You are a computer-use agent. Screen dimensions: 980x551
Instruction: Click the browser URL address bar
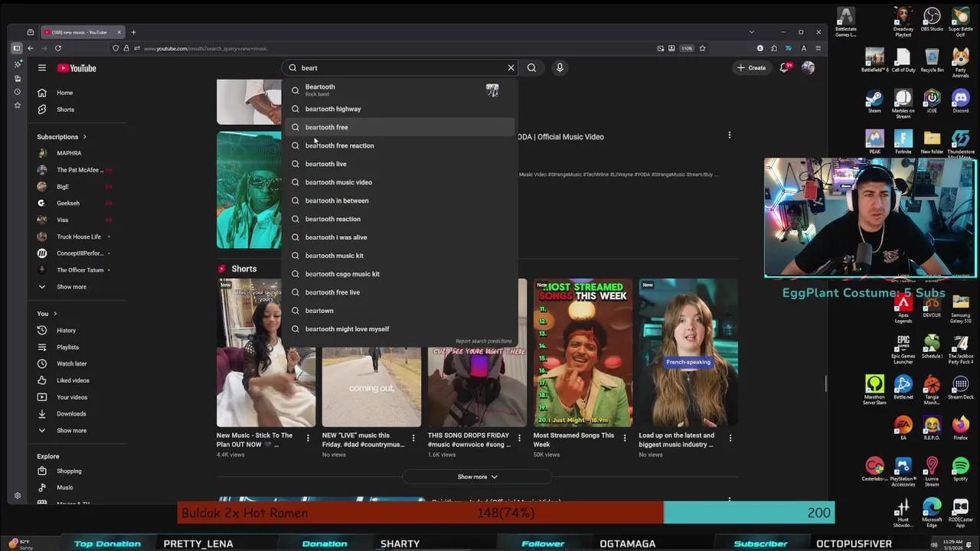383,48
